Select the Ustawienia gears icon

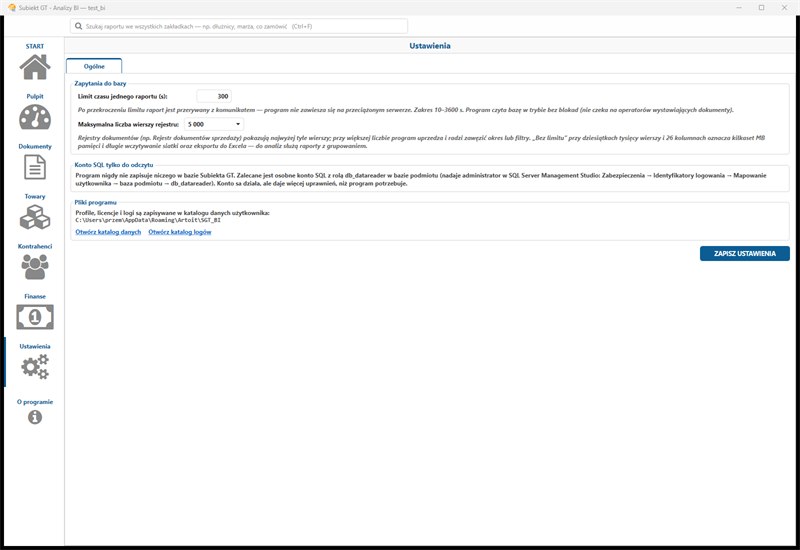(x=35, y=367)
